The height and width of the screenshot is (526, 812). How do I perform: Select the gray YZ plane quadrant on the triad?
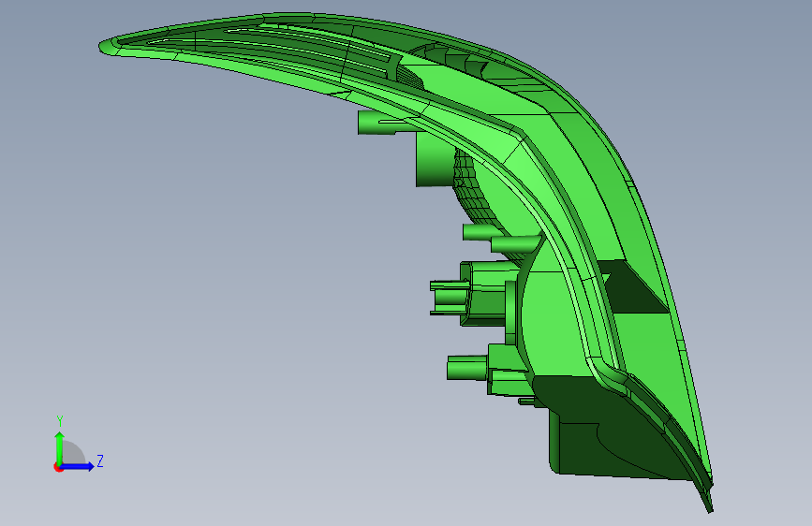point(73,452)
